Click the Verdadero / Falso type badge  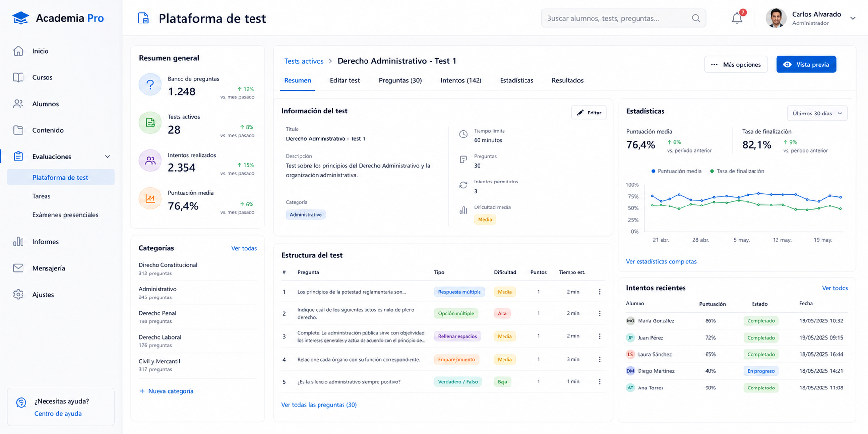pyautogui.click(x=458, y=382)
